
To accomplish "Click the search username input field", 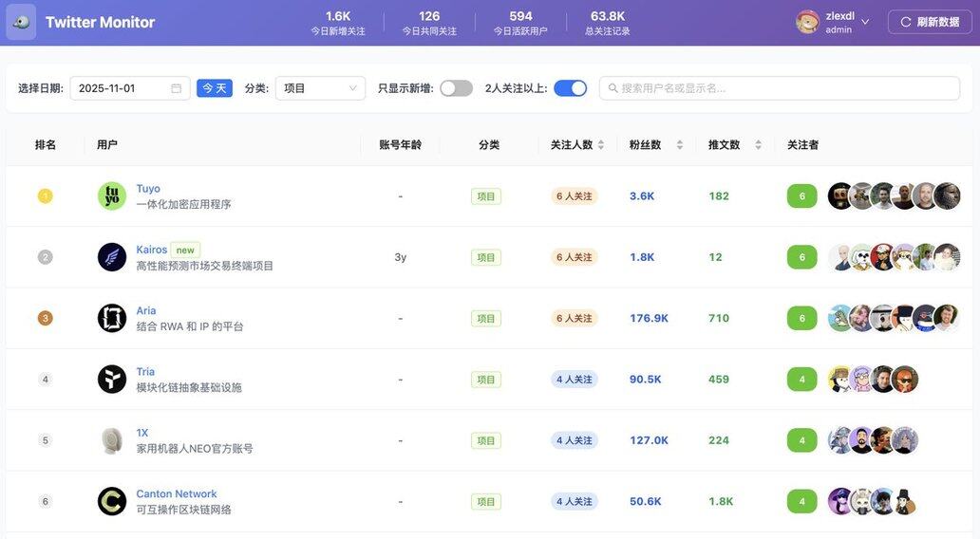I will pyautogui.click(x=779, y=88).
